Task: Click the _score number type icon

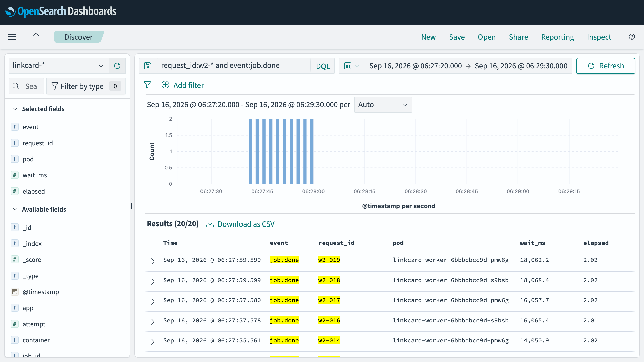Action: tap(15, 259)
